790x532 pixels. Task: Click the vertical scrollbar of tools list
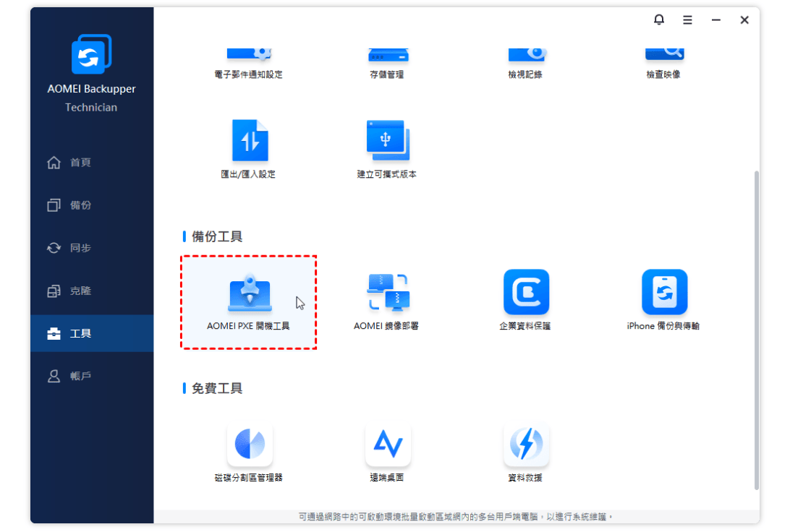tap(756, 330)
